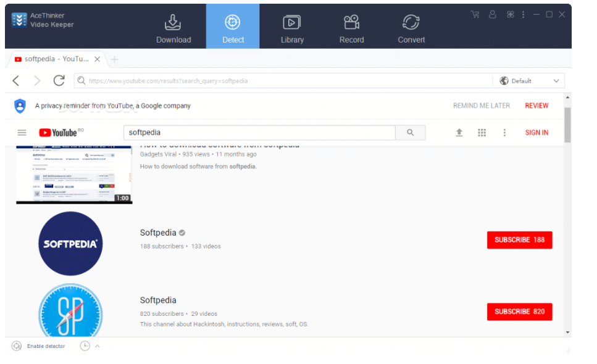
Task: Click SIGN IN on YouTube
Action: (x=536, y=133)
